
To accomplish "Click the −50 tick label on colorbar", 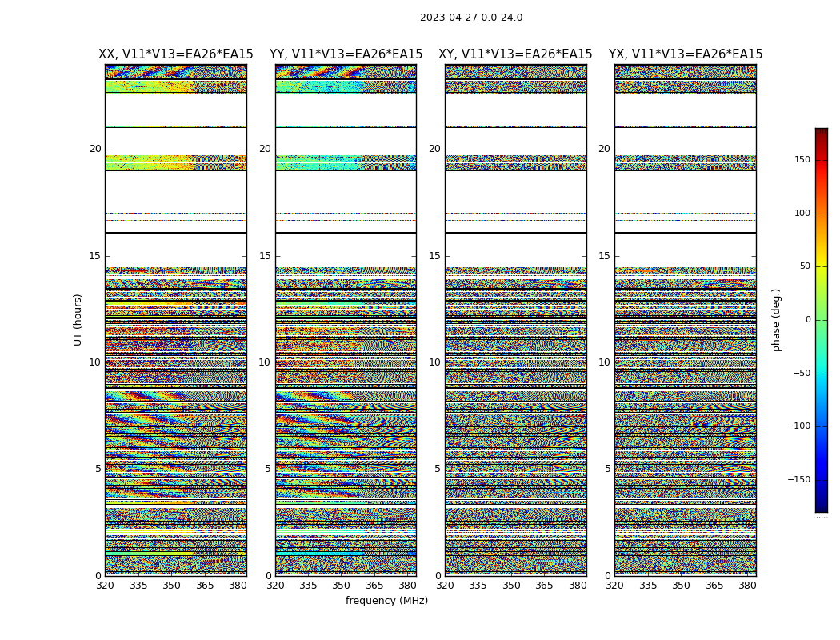I will (802, 373).
